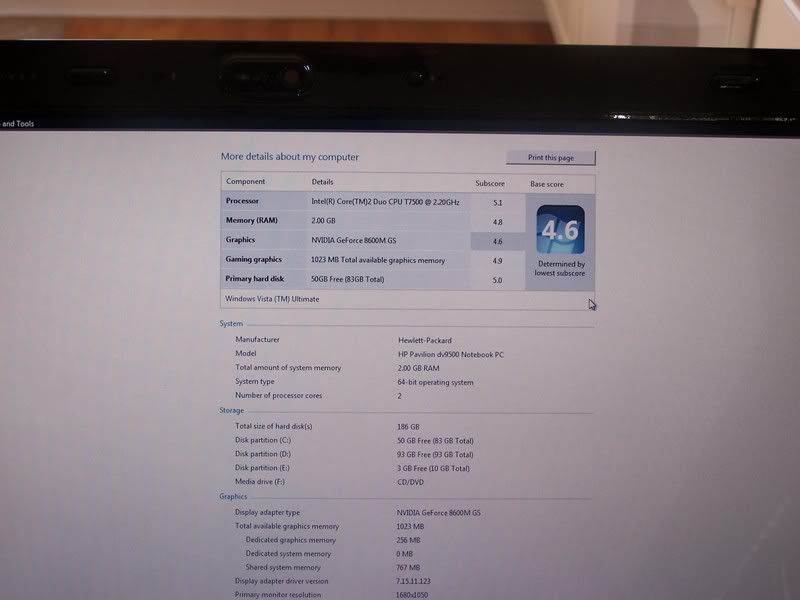Viewport: 800px width, 600px height.
Task: Click the Total available graphics memory label
Action: 287,526
